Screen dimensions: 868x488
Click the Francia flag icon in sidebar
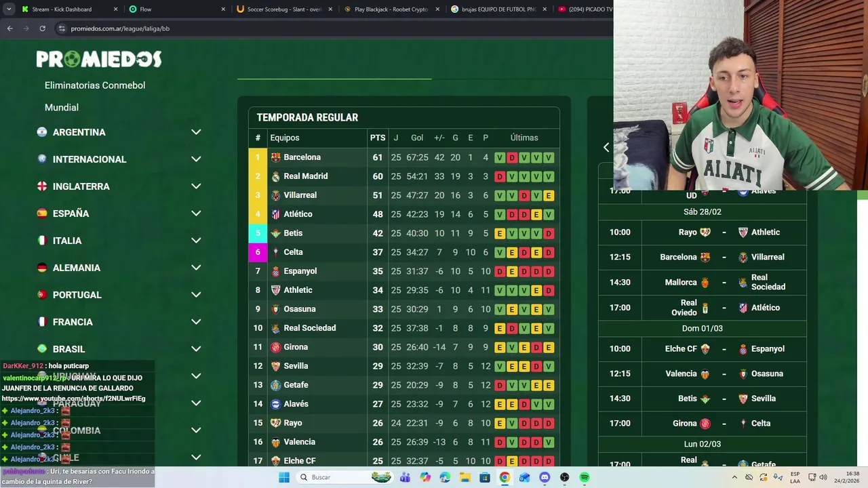[42, 322]
